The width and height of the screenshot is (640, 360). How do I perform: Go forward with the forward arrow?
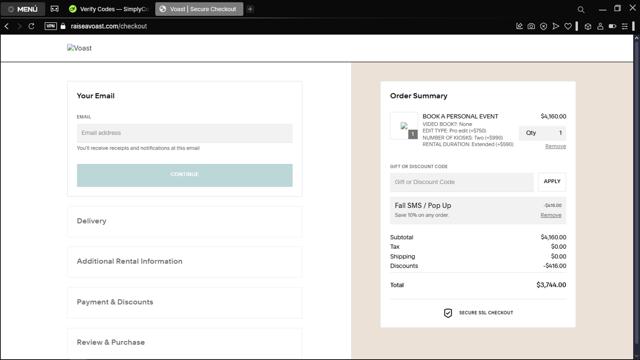tap(19, 26)
